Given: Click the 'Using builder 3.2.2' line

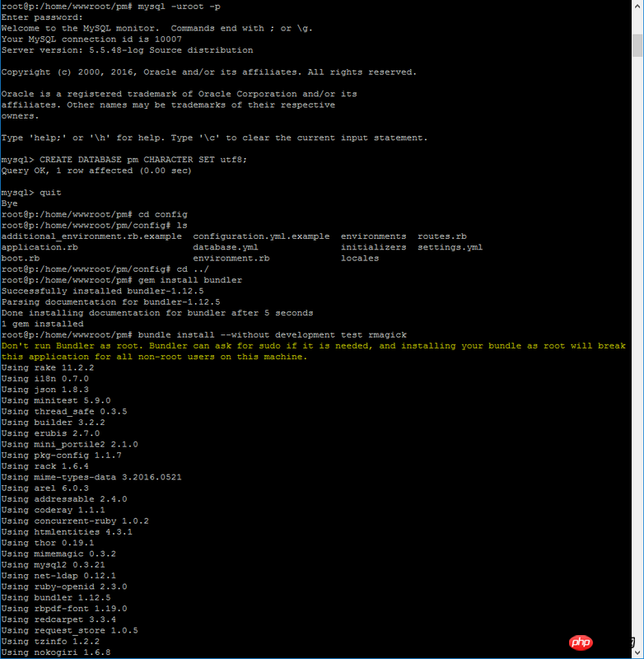Looking at the screenshot, I should [x=54, y=422].
